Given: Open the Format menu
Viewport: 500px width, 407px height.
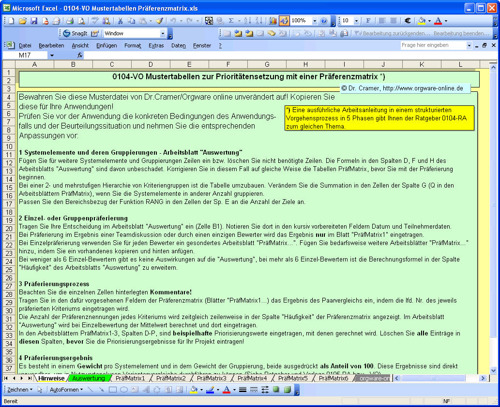Looking at the screenshot, I should tap(133, 46).
